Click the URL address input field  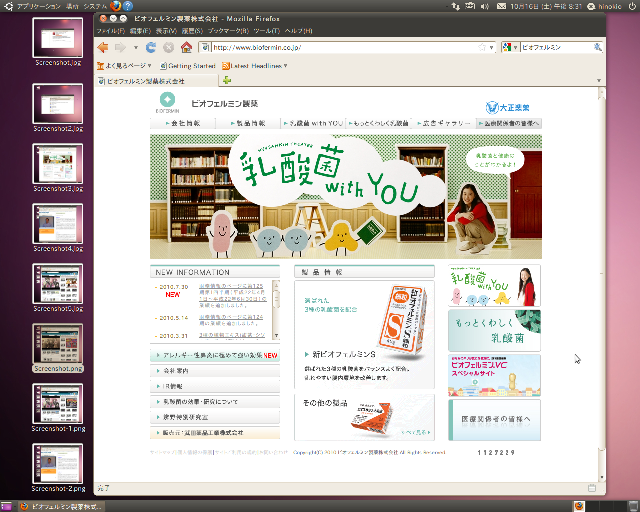[344, 47]
